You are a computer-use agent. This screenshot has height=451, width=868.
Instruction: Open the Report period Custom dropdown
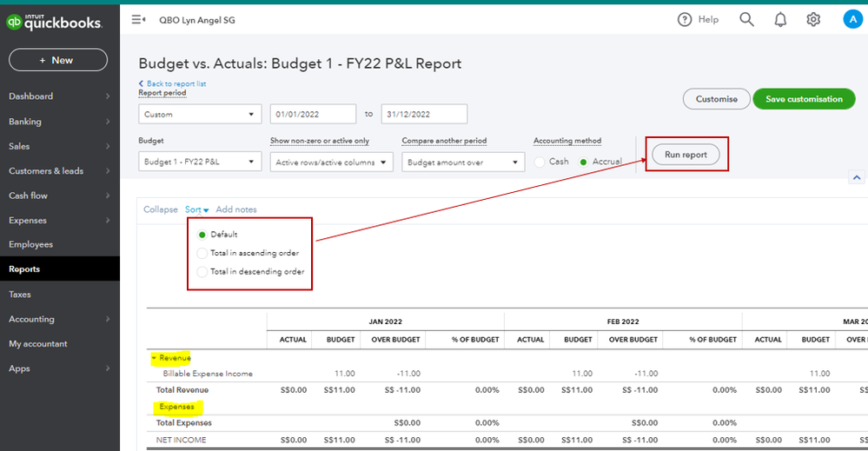point(200,114)
